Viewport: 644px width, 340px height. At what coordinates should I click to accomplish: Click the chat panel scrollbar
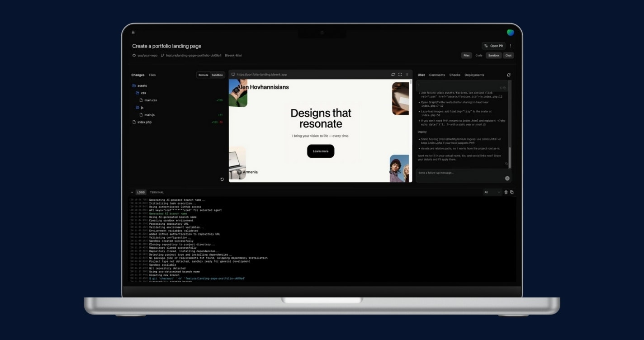(510, 157)
